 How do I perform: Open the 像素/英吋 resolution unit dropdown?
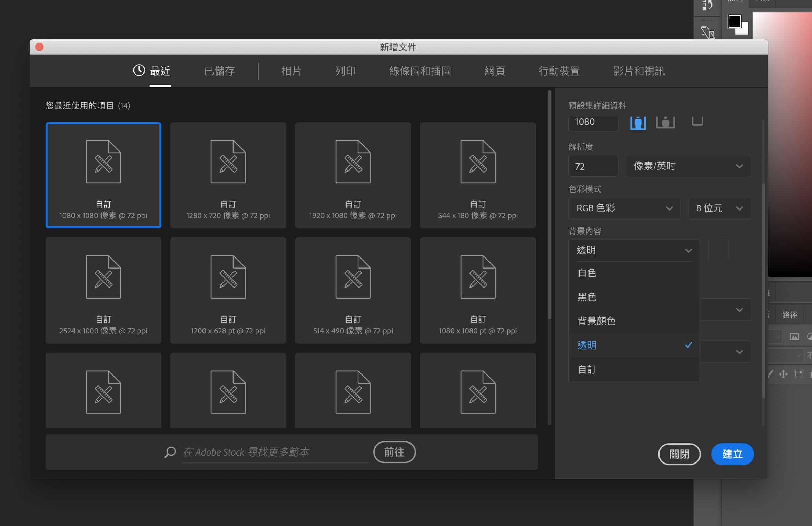pos(688,166)
